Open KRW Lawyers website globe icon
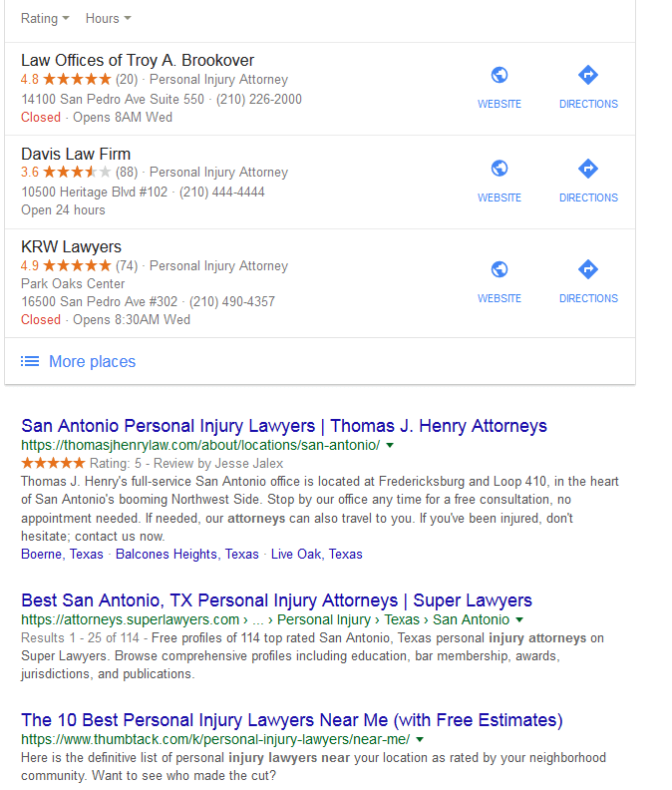The height and width of the screenshot is (790, 672). (500, 269)
